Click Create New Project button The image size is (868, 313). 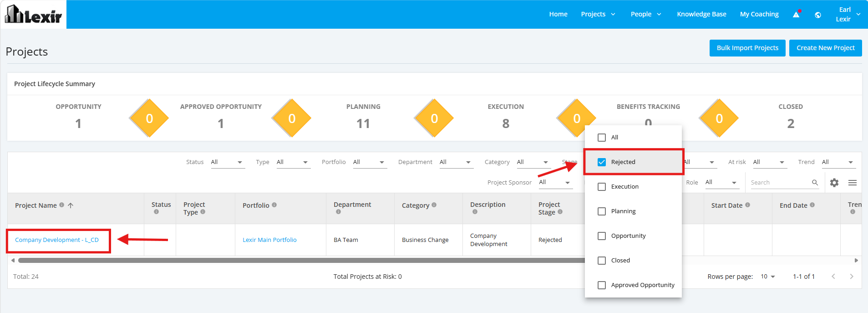pos(826,48)
